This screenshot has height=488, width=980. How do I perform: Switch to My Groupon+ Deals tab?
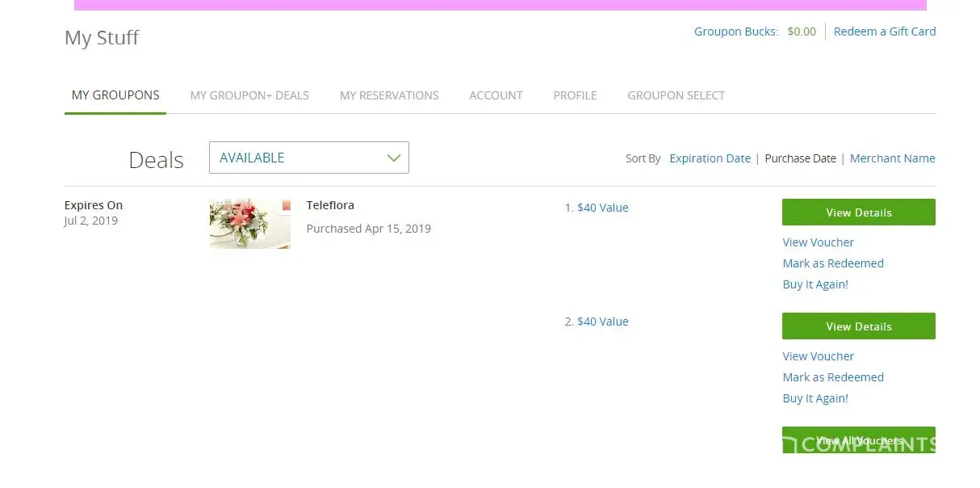point(249,95)
